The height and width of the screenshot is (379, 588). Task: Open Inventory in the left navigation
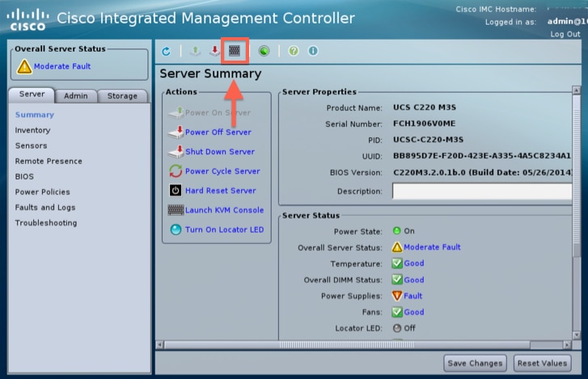pos(32,130)
